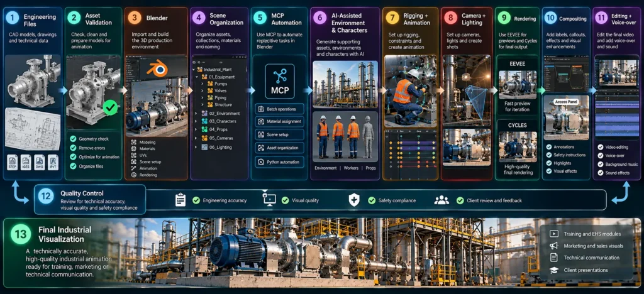The height and width of the screenshot is (294, 644).
Task: Click the Asset organization button
Action: [280, 148]
